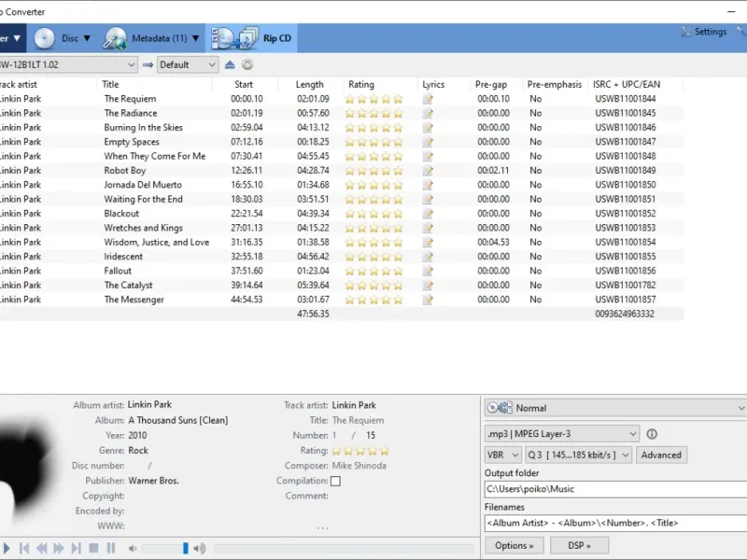Open lyrics editor for Fallout
This screenshot has height=560, width=747.
(x=428, y=271)
